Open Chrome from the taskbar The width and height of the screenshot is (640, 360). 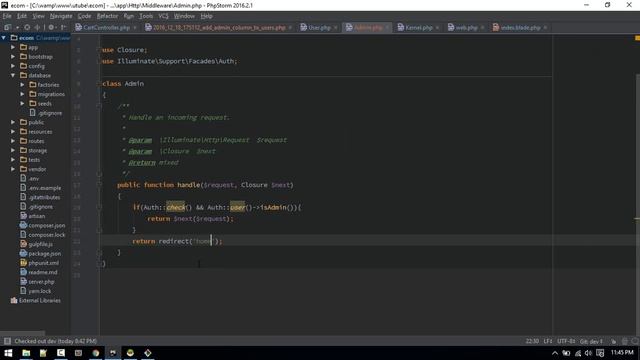[x=96, y=353]
